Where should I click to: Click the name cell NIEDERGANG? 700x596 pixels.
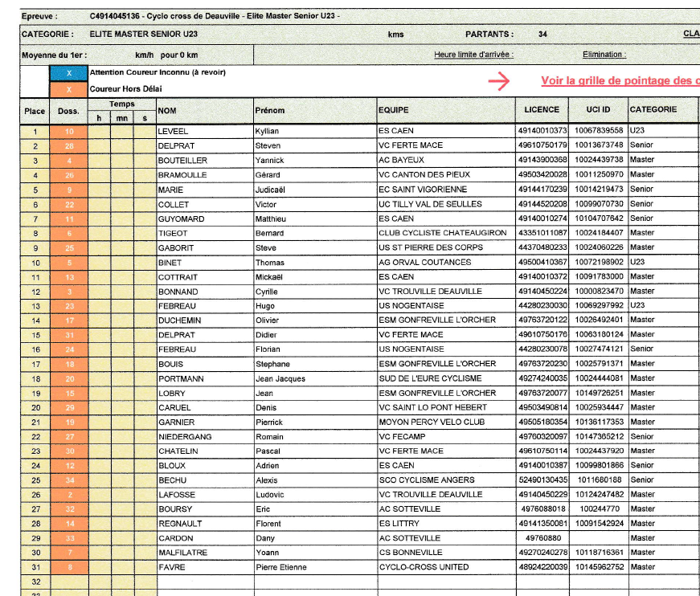(x=205, y=437)
